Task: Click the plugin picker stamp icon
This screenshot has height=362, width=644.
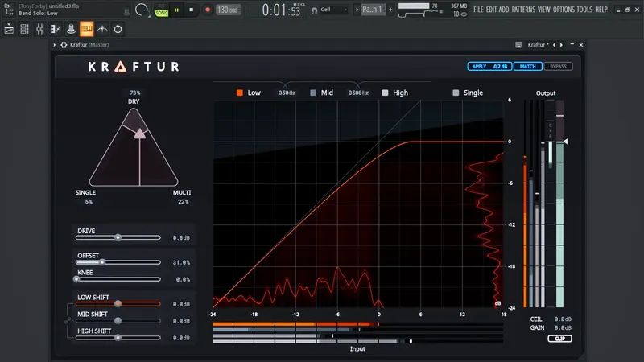Action: coord(71,29)
